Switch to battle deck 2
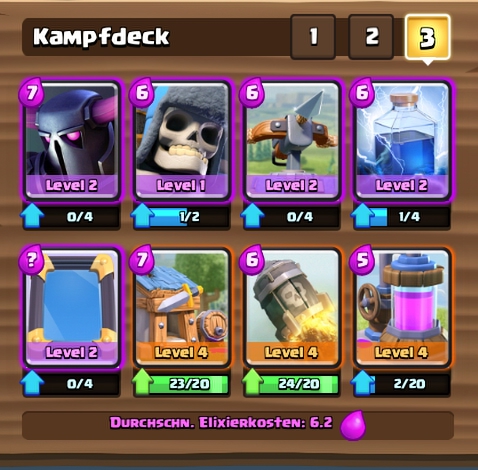The image size is (478, 470). 371,37
